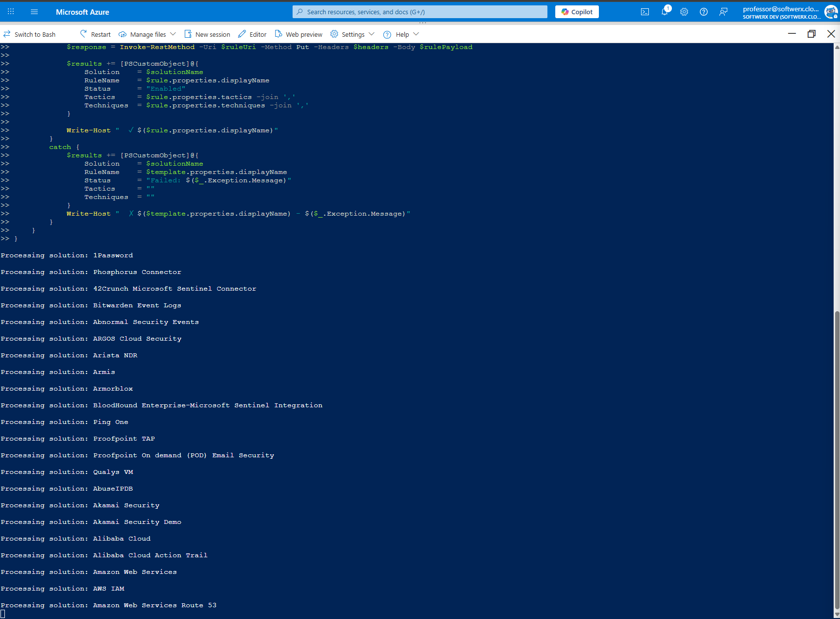Launch Web preview via its icon
The height and width of the screenshot is (619, 840).
278,34
